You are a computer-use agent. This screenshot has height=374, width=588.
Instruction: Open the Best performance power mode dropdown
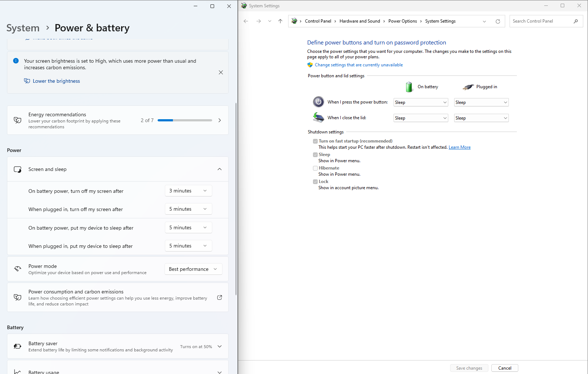tap(193, 269)
